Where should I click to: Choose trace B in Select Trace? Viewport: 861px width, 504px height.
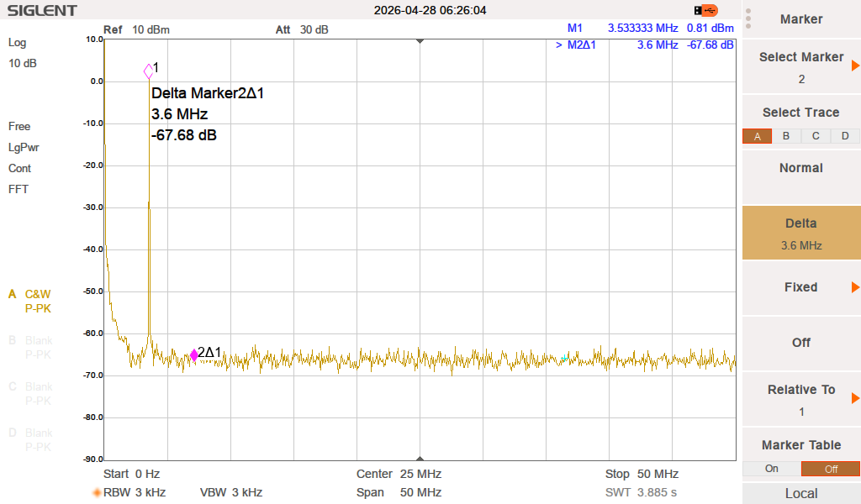[786, 136]
